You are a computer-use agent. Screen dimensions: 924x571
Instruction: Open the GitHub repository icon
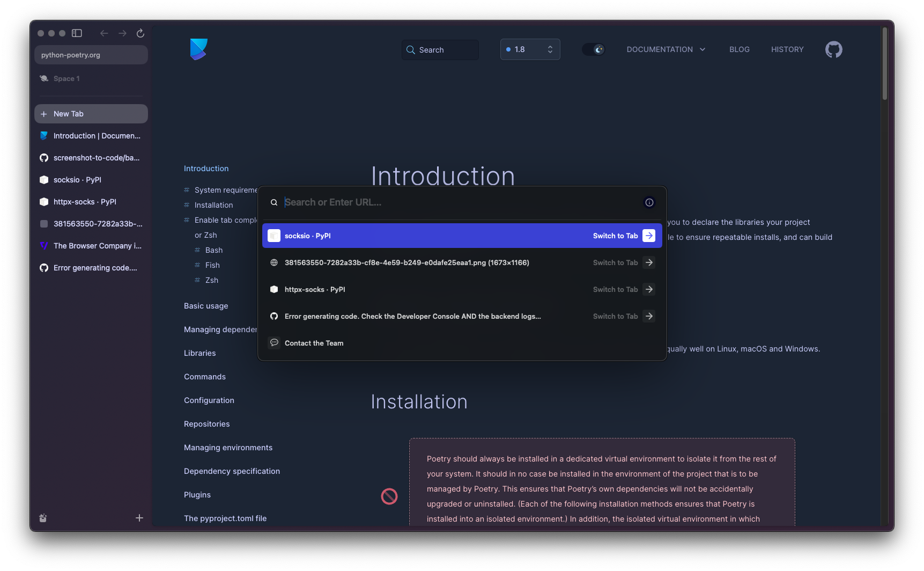[x=833, y=49]
